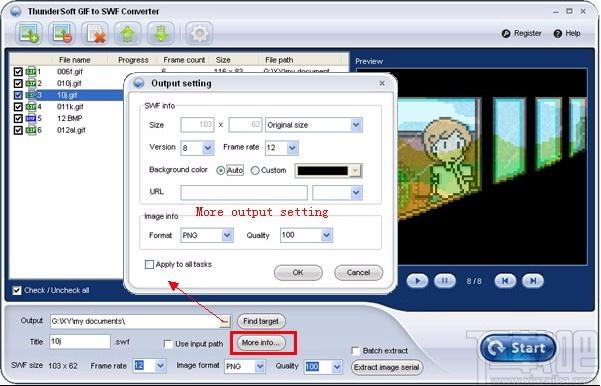The width and height of the screenshot is (601, 386).
Task: Enable Apply to all tasks checkbox
Action: (149, 264)
